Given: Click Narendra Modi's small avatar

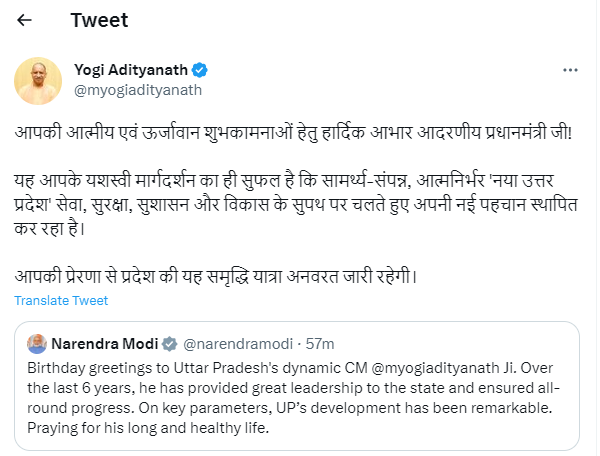Looking at the screenshot, I should (x=38, y=343).
